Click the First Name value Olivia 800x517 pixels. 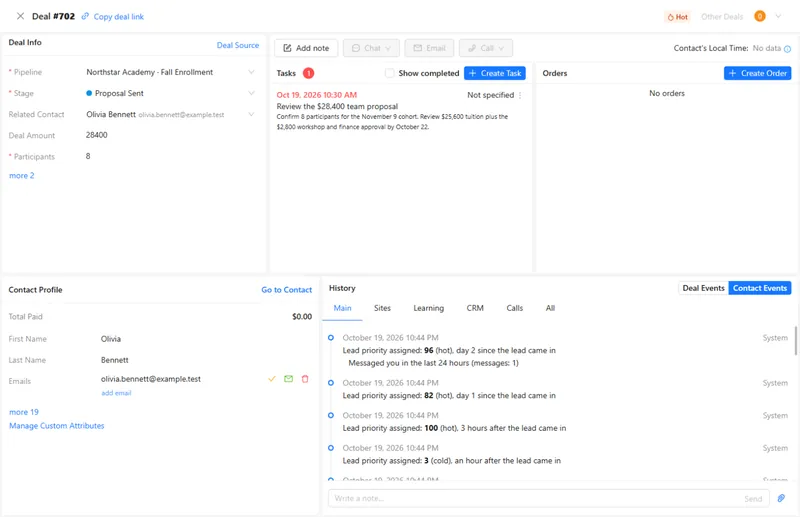tap(111, 339)
